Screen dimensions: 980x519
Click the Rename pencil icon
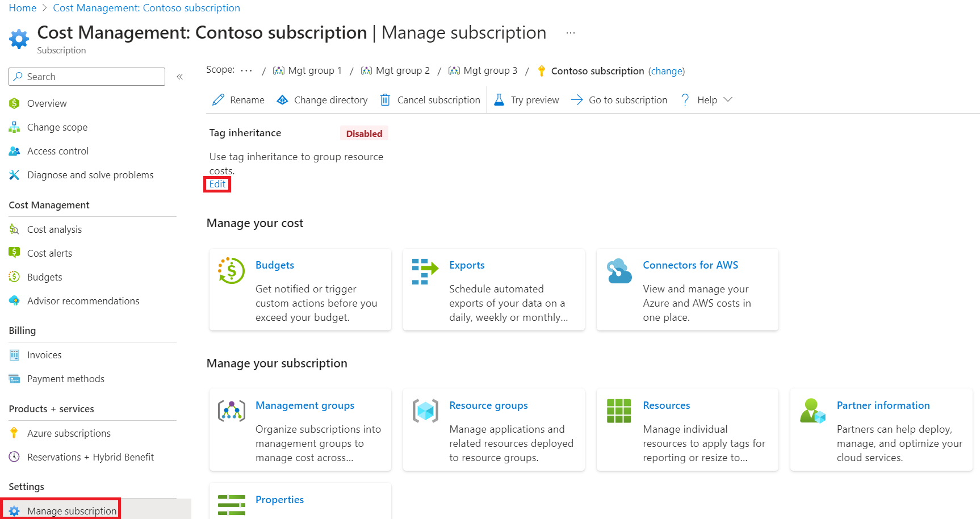[x=218, y=100]
